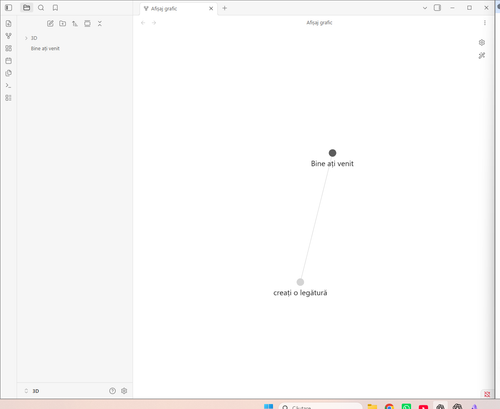Auto-reveal the current file icon
Image resolution: width=500 pixels, height=409 pixels.
point(87,23)
